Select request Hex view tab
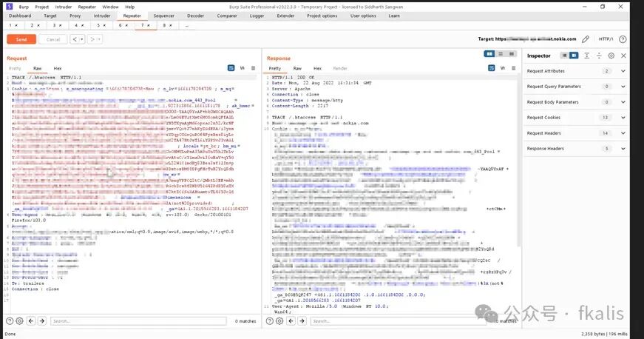Screen dimensions: 644x339 58,68
